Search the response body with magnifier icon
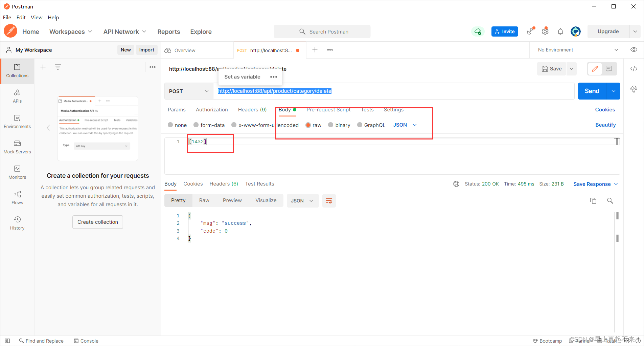Screen dimensions: 644x346 coord(610,201)
